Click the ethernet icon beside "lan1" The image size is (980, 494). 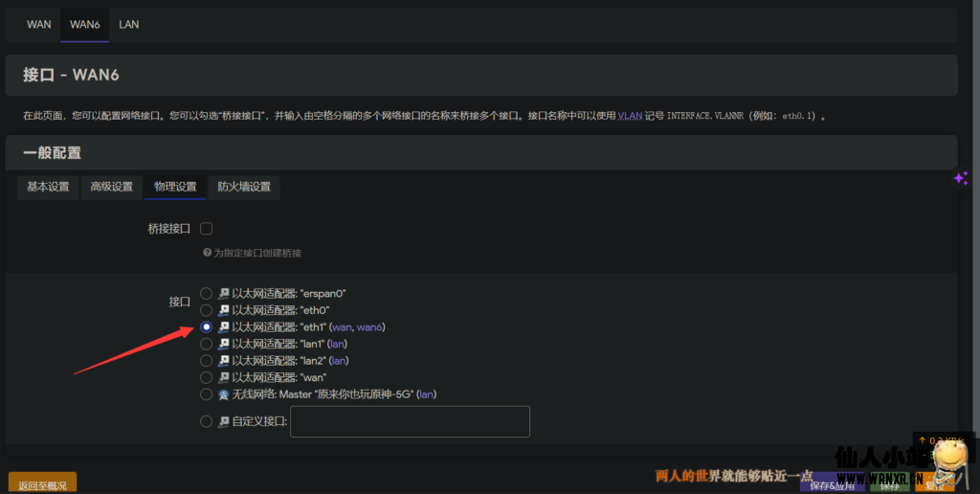click(x=224, y=344)
